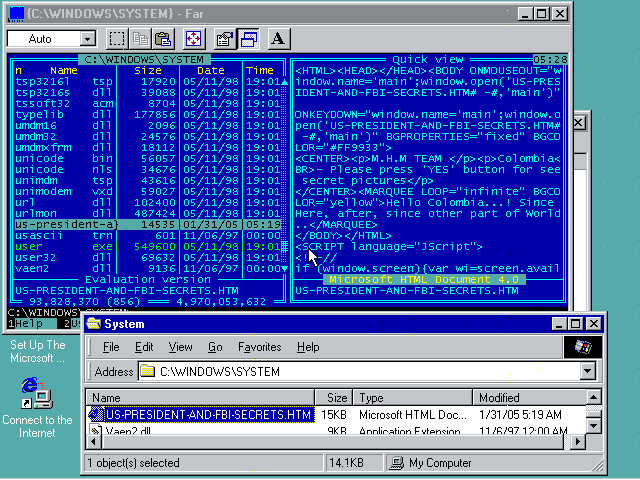Select tsp3216l tsp row in Far panel
640x480 pixels.
148,82
